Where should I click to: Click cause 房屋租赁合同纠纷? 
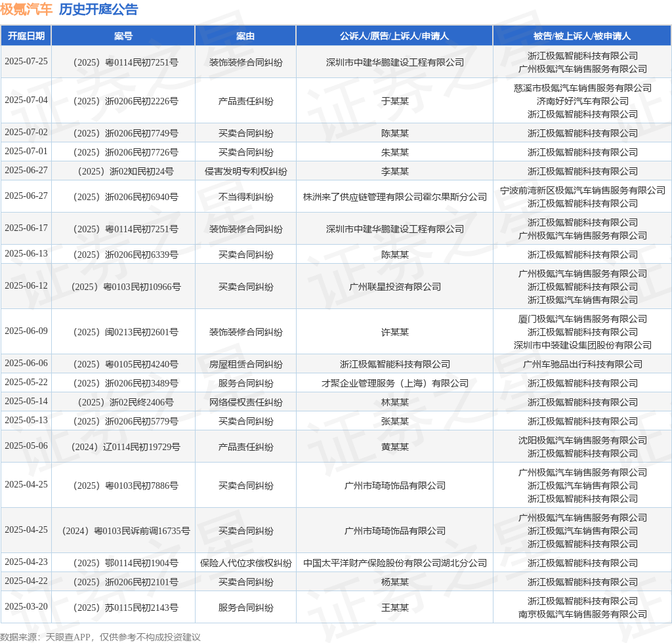245,364
